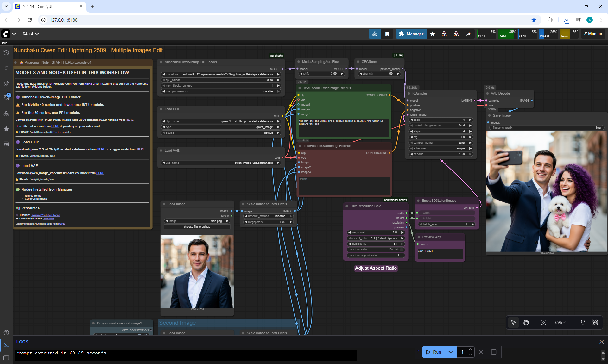
Task: Toggle link visibility icon in canvas toolbar
Action: (595, 322)
